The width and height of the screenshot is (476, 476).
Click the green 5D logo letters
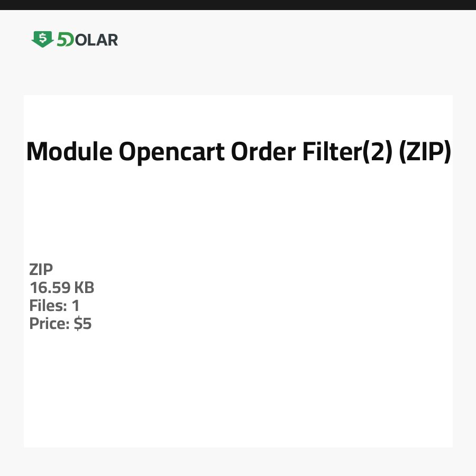click(66, 40)
